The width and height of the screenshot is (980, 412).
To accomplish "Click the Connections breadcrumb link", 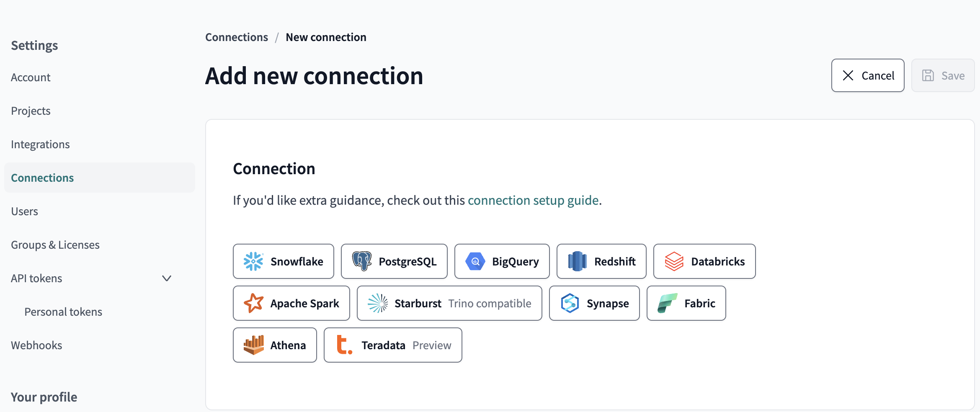I will 237,37.
